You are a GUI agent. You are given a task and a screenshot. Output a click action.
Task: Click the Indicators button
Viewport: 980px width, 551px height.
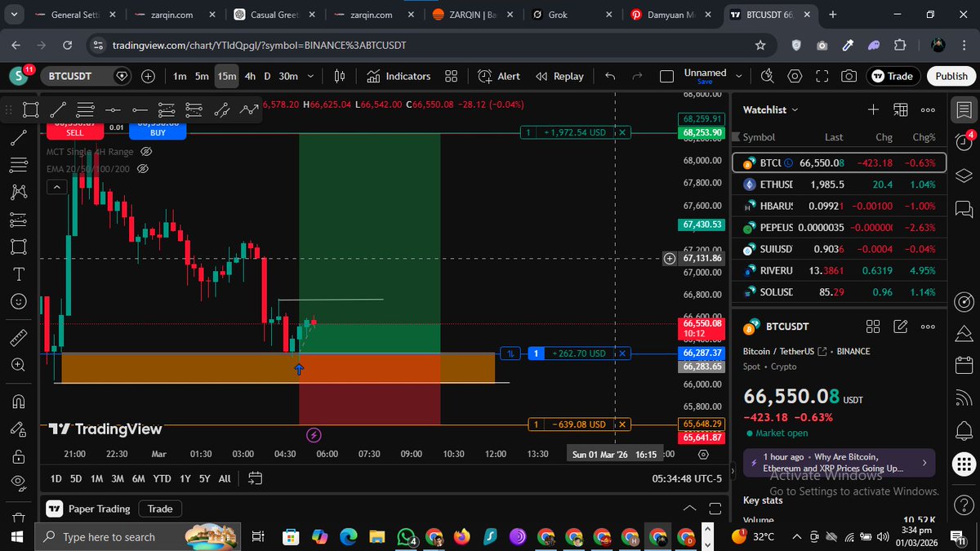click(x=399, y=76)
